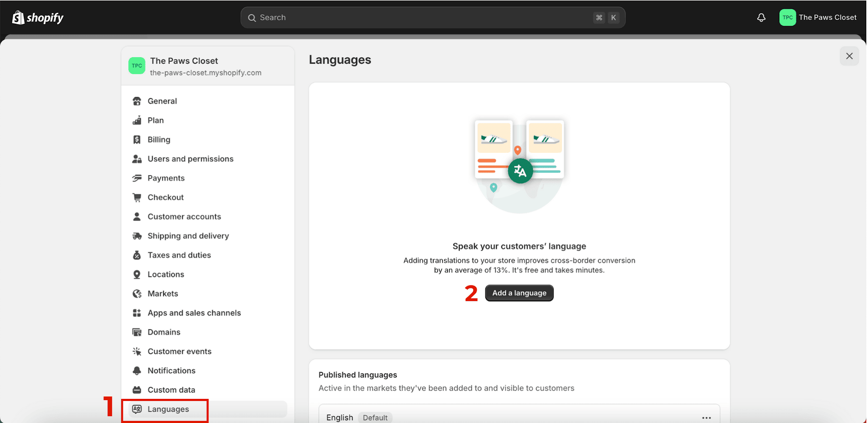Select Shipping and delivery
Screen dimensions: 868x423
[208, 236]
